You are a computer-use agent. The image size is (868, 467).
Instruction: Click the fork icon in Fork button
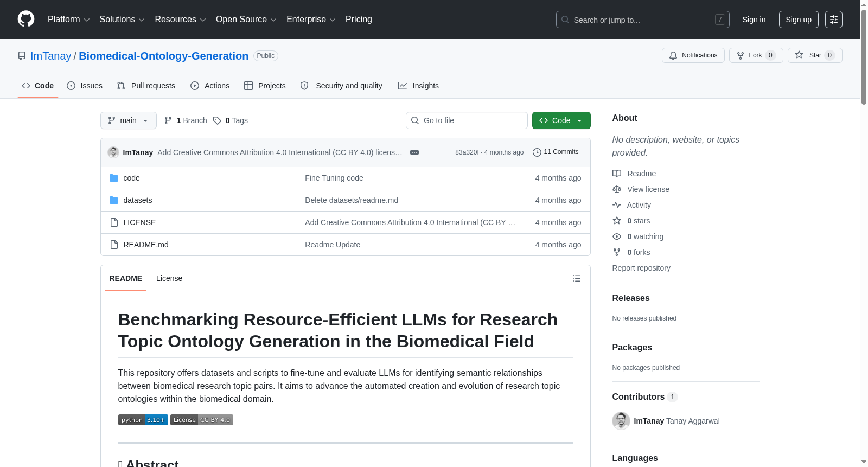(741, 55)
